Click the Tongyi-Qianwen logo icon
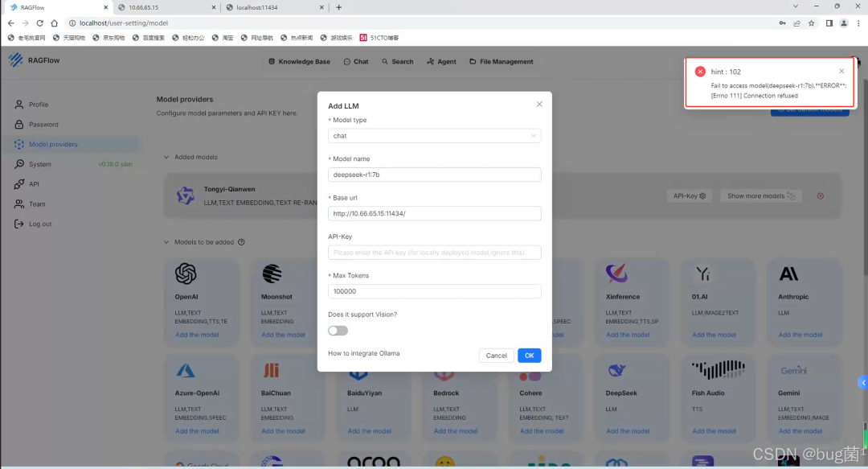The image size is (868, 469). (x=186, y=195)
